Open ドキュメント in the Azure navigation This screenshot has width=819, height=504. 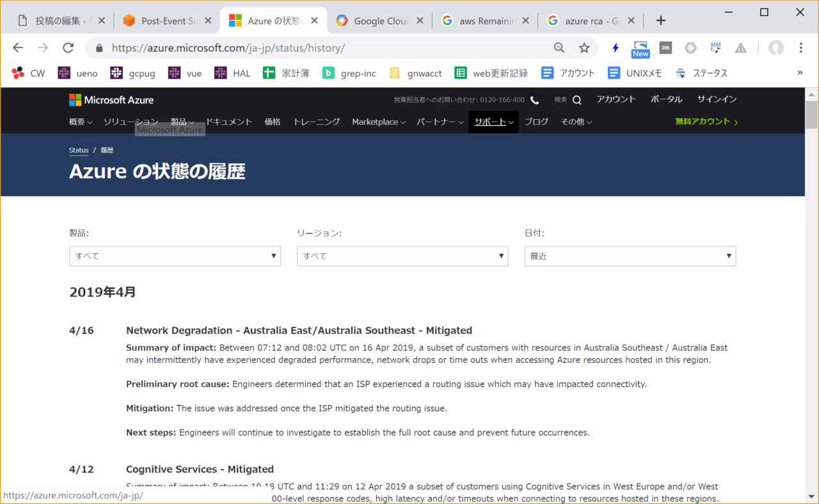coord(228,122)
